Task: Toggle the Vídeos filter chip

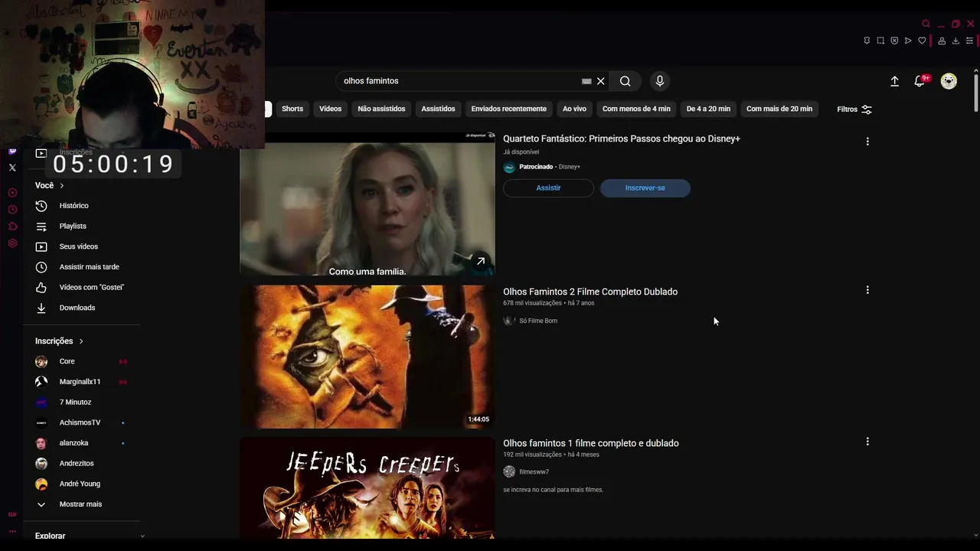Action: [331, 109]
